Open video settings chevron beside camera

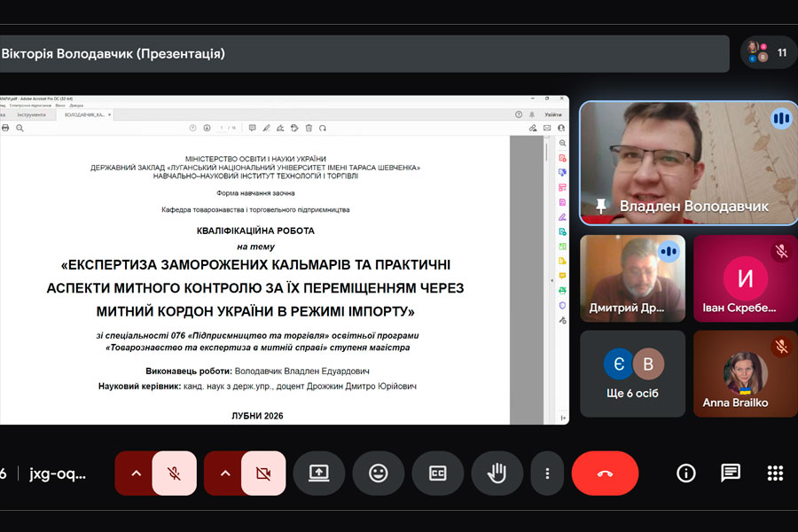tap(225, 473)
